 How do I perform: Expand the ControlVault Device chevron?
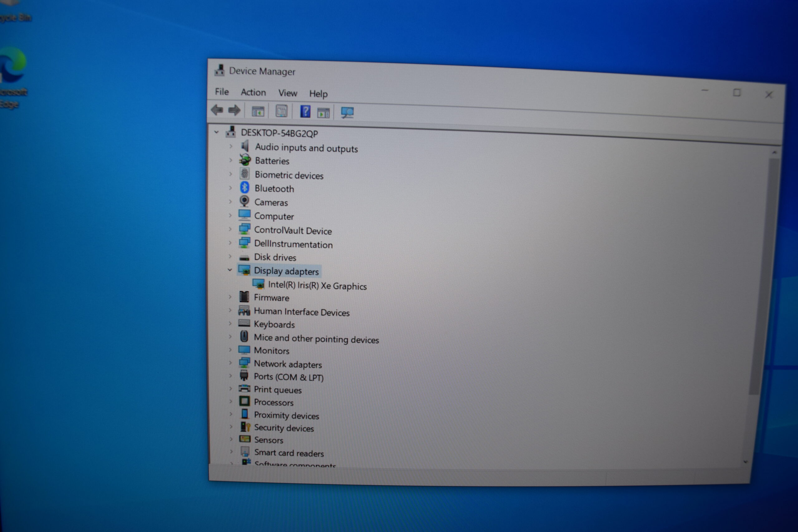tap(230, 229)
